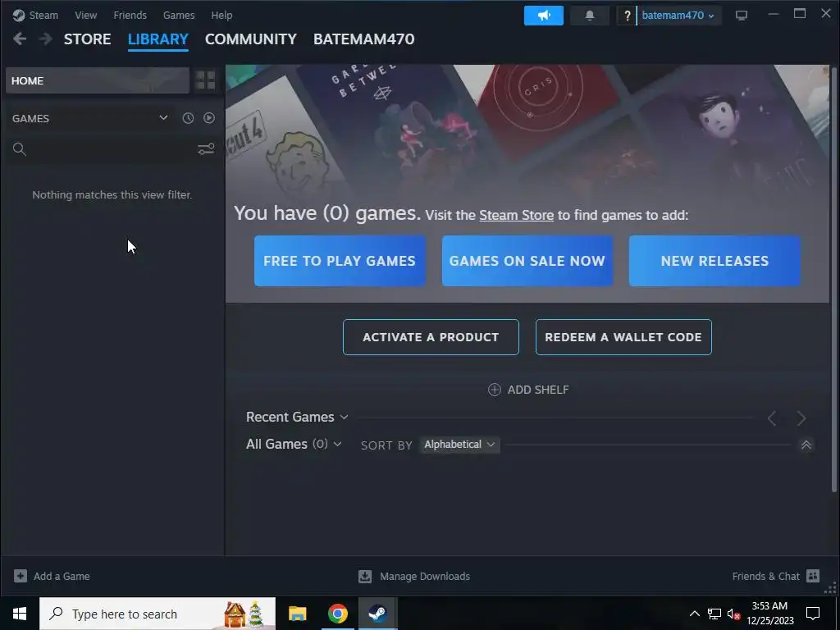The image size is (840, 630).
Task: Follow the Steam Store link
Action: pyautogui.click(x=517, y=216)
